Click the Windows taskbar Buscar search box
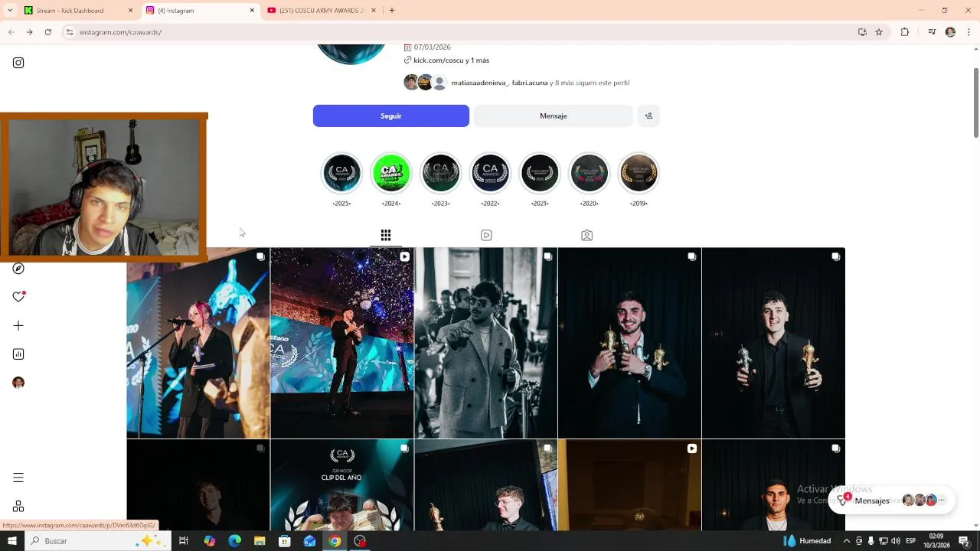This screenshot has width=980, height=551. (x=98, y=541)
